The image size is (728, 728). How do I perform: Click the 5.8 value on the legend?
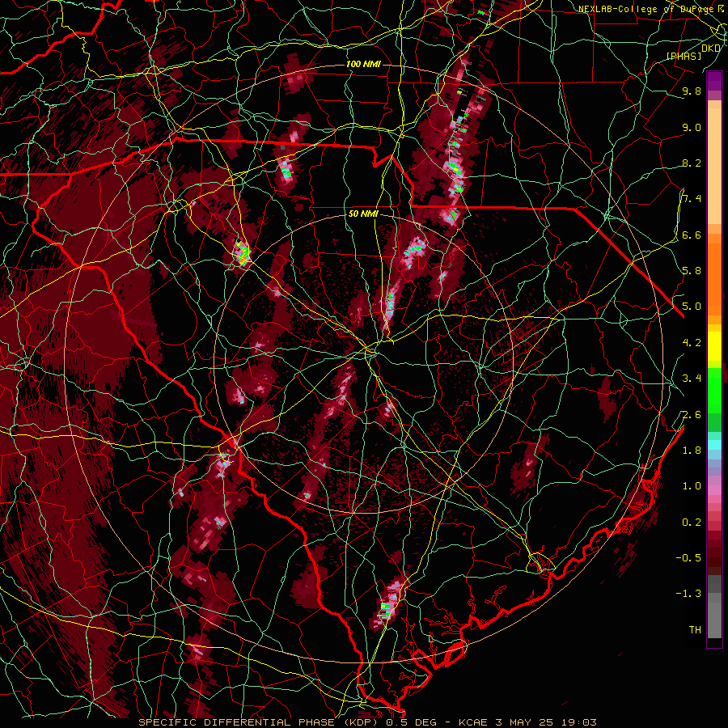(692, 271)
